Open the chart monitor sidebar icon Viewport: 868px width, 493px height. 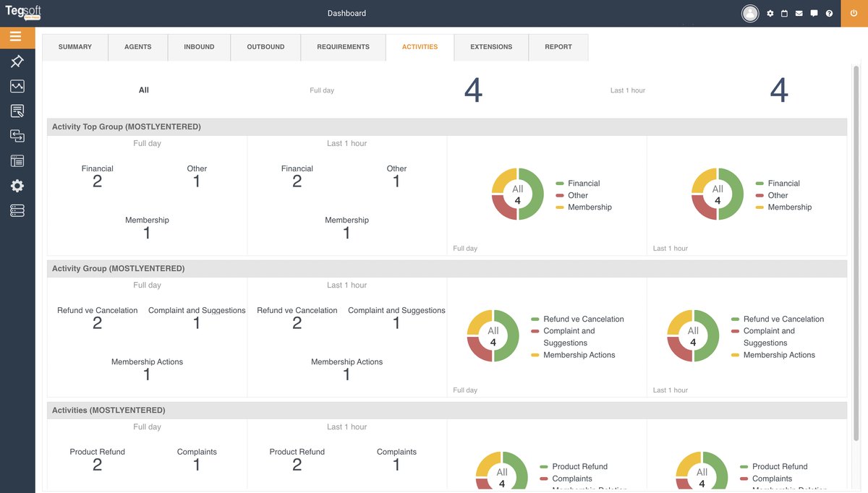17,87
